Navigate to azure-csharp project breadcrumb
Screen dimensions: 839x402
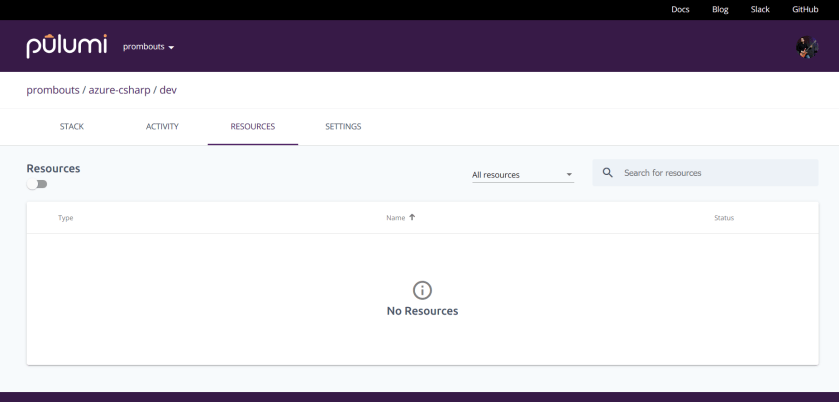tap(120, 90)
